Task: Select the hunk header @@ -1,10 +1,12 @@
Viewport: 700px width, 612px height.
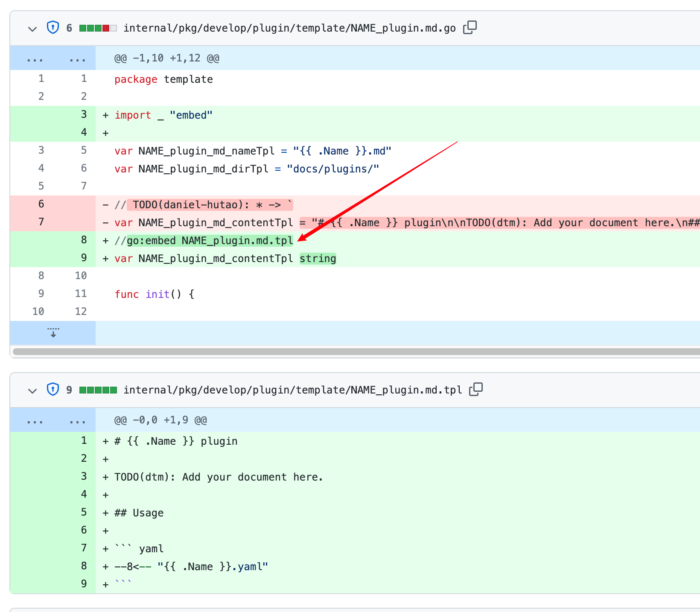Action: point(167,58)
